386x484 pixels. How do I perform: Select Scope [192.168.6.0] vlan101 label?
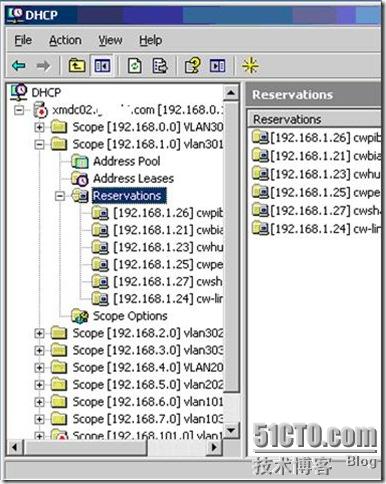[148, 401]
